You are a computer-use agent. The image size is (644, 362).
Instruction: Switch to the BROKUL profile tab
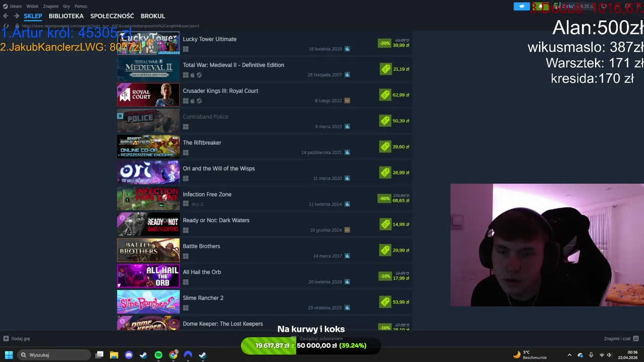(x=153, y=16)
